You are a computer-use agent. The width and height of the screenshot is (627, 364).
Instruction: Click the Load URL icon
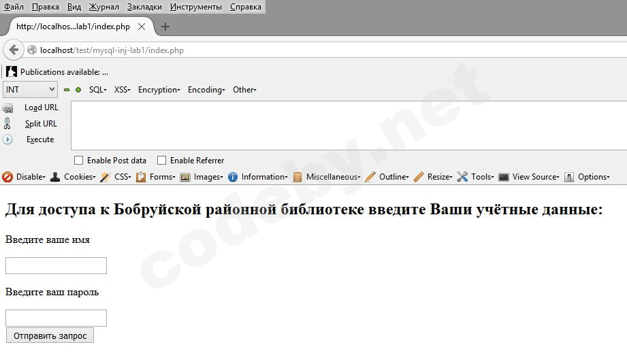7,108
